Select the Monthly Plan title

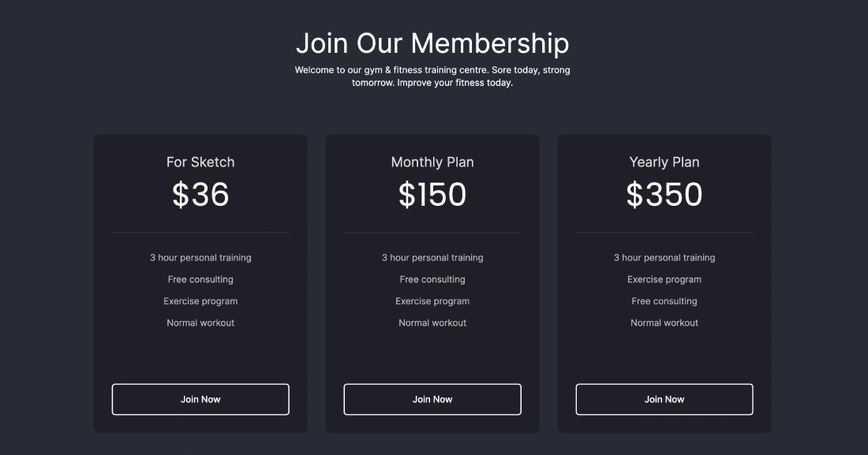point(432,162)
